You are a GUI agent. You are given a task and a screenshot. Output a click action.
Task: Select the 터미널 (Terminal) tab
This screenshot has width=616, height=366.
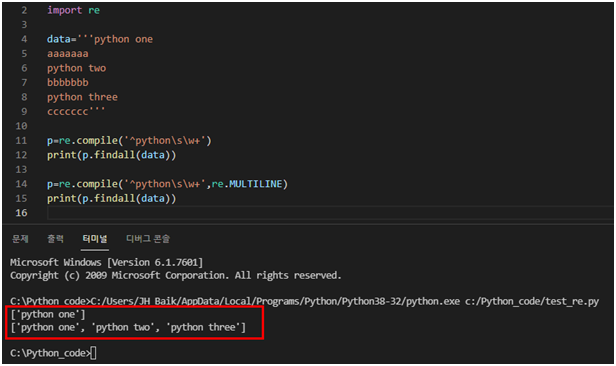coord(95,238)
